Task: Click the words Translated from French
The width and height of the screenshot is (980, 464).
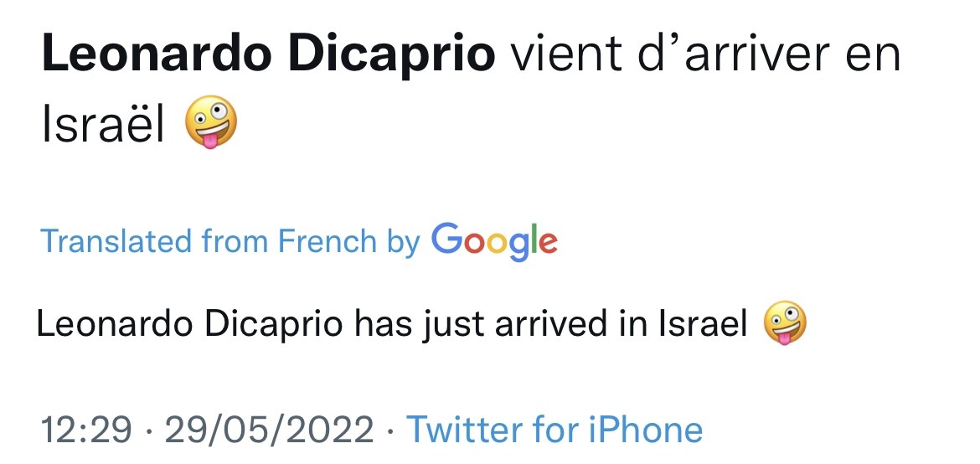Action: pyautogui.click(x=208, y=241)
